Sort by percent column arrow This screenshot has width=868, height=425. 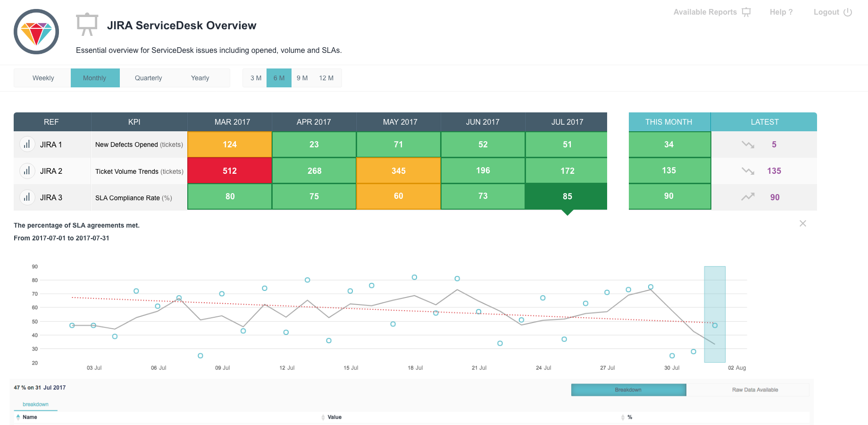623,417
